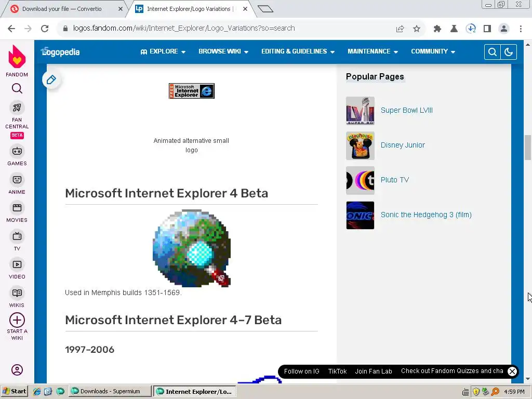
Task: Toggle dark mode moon icon
Action: tap(509, 52)
